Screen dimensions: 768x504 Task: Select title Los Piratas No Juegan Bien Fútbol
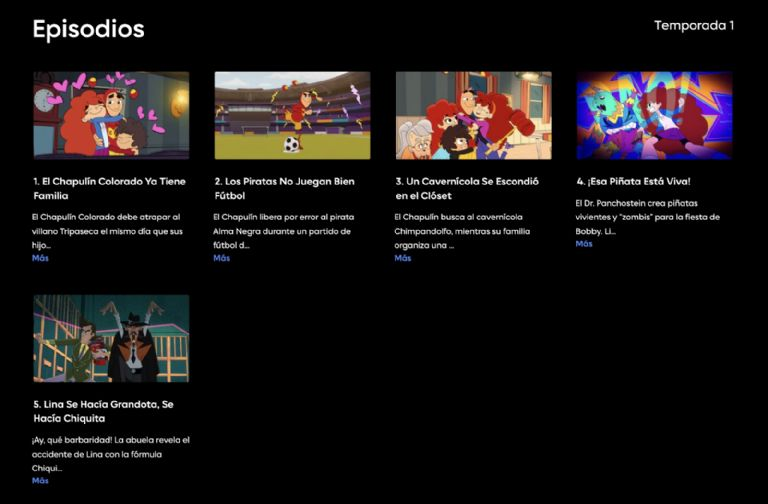[x=285, y=189]
